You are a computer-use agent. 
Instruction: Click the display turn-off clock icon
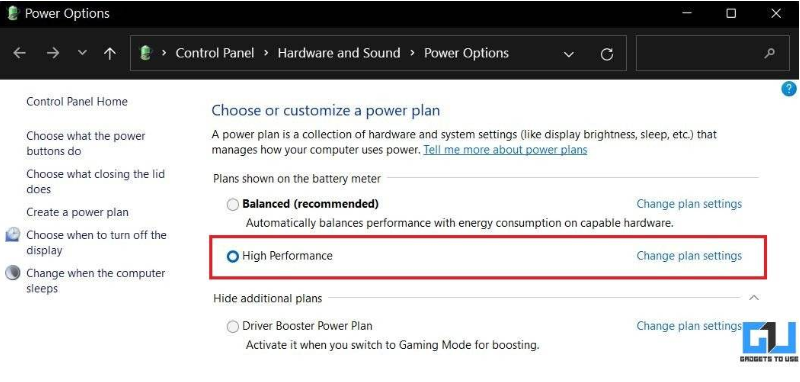13,235
